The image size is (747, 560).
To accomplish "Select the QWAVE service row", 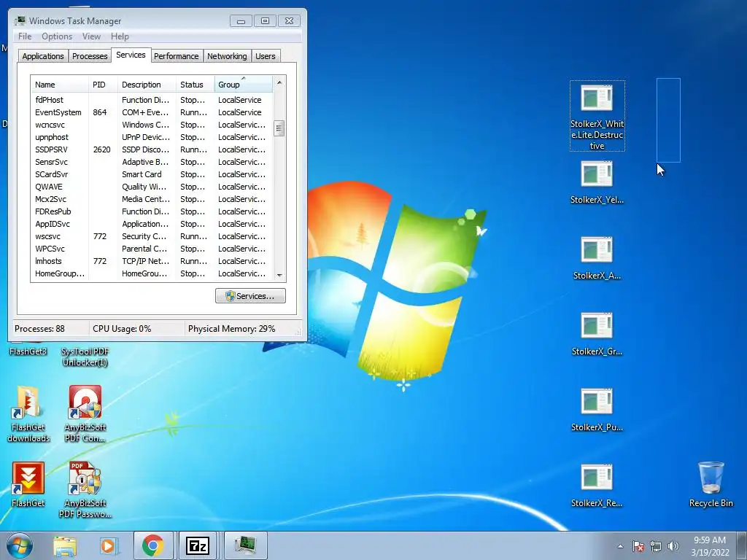I will pyautogui.click(x=152, y=187).
